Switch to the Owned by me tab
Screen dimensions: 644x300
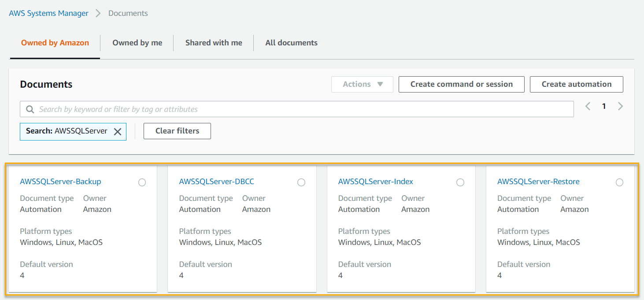click(137, 42)
